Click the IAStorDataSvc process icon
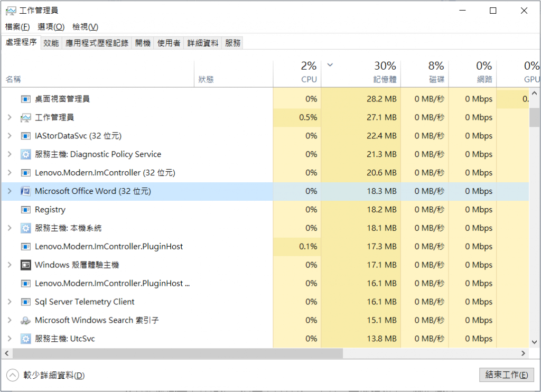This screenshot has width=541, height=392. coord(25,136)
